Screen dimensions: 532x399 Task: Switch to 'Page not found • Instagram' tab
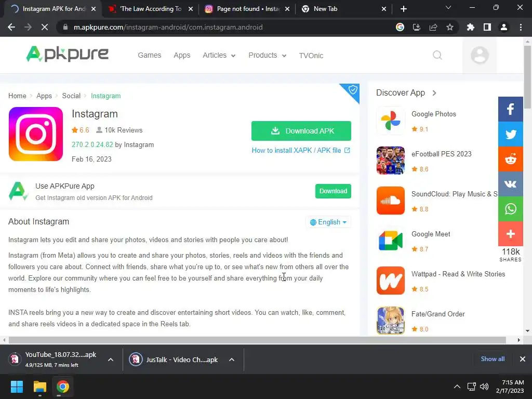(247, 9)
